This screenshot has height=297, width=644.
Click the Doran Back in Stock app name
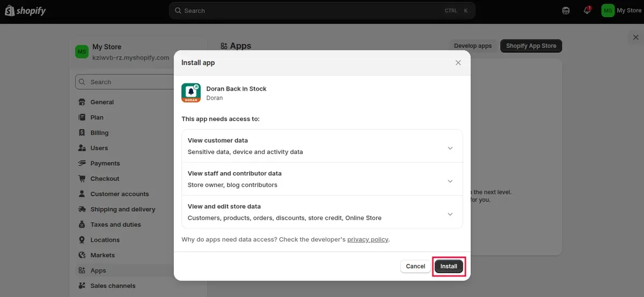pos(236,89)
